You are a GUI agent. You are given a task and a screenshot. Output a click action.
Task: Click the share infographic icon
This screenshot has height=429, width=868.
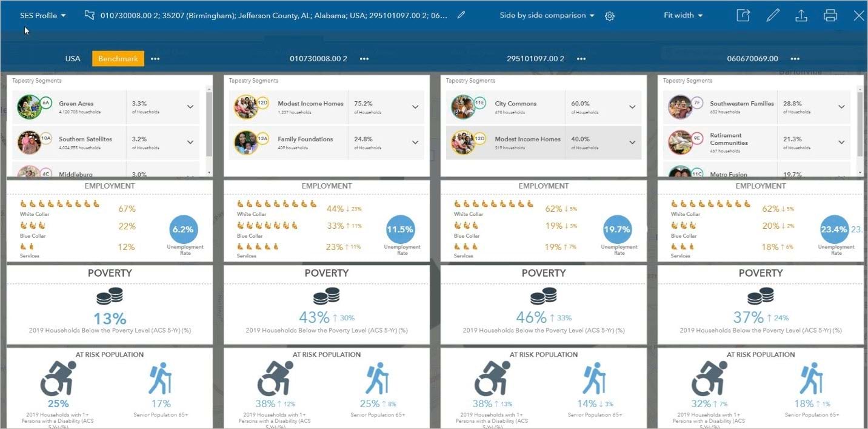[744, 15]
